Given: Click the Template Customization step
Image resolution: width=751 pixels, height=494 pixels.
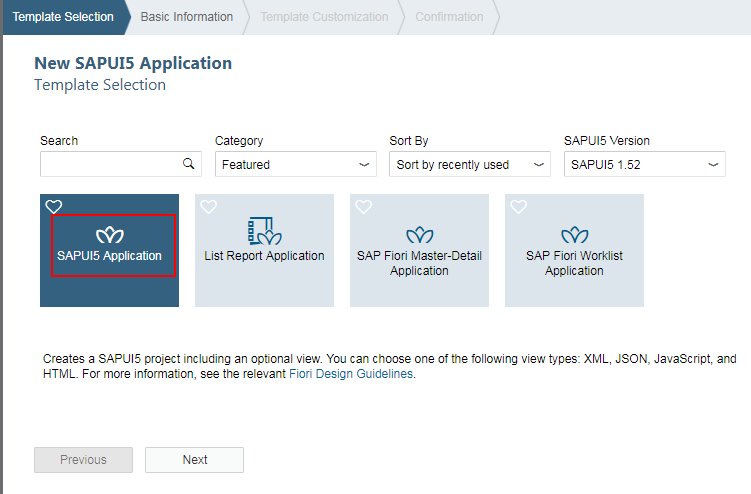Looking at the screenshot, I should (324, 17).
